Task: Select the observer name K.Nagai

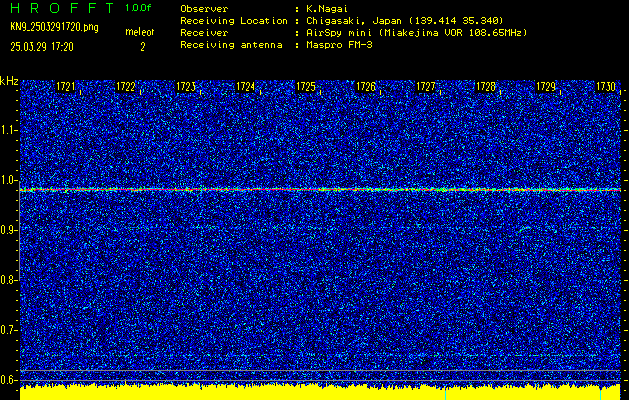Action: [327, 8]
